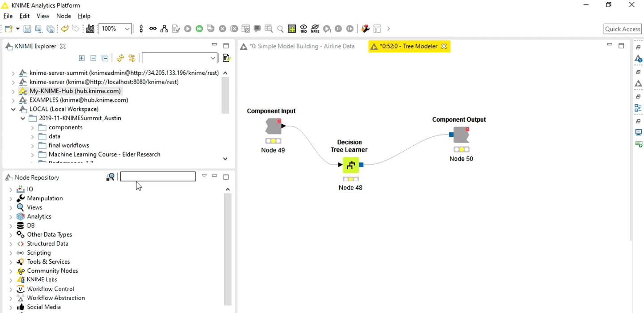Collapse all in KNIME Explorer toolbar
The image size is (644, 313).
(105, 58)
